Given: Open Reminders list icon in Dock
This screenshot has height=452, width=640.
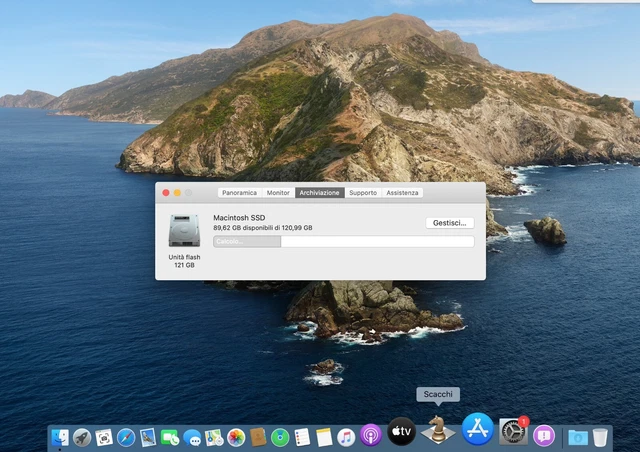Looking at the screenshot, I should [302, 438].
